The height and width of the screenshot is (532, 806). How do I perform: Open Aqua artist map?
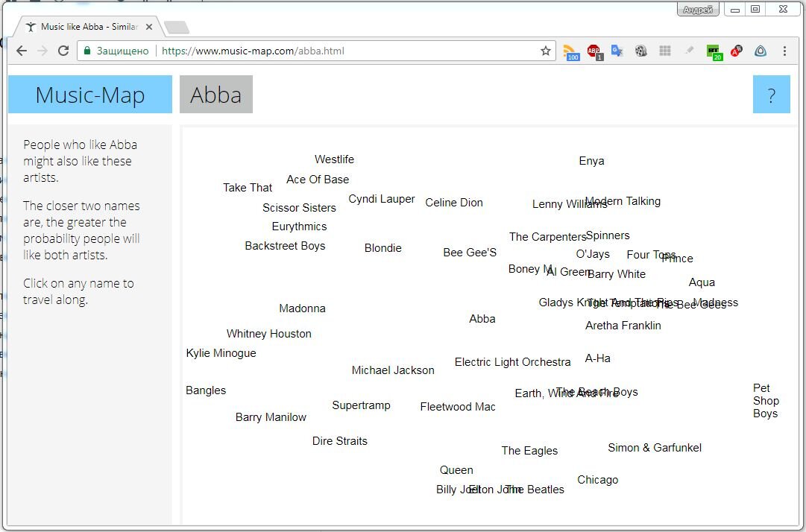coord(702,282)
